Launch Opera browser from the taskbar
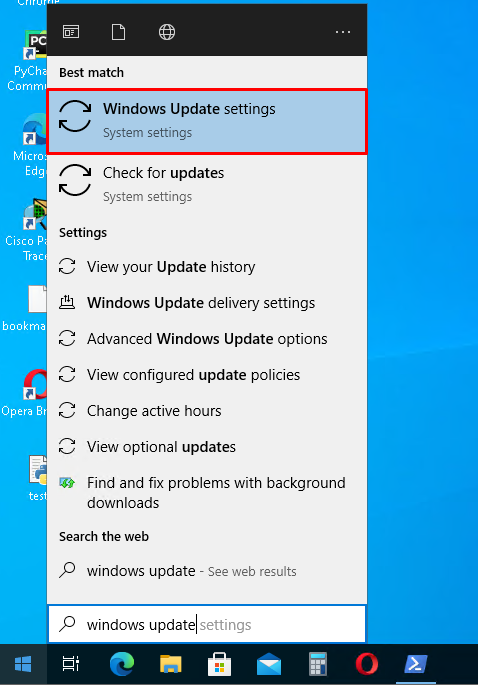The image size is (478, 685). (367, 664)
